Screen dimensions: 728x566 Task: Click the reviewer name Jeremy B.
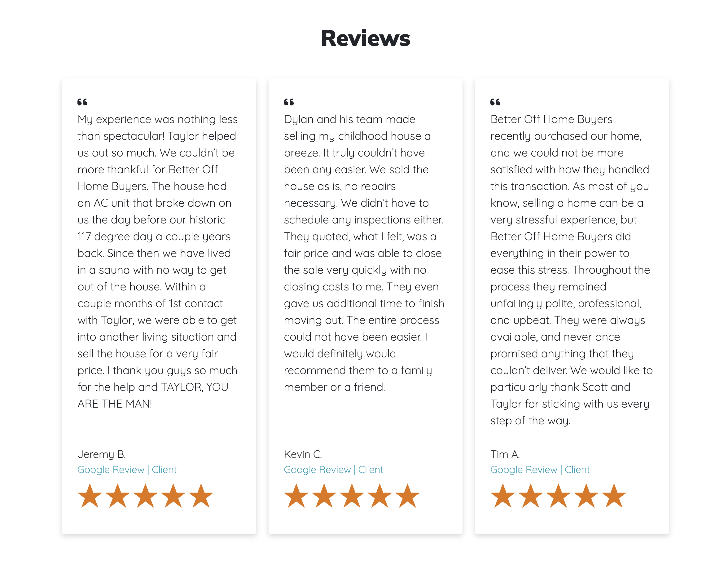click(102, 454)
